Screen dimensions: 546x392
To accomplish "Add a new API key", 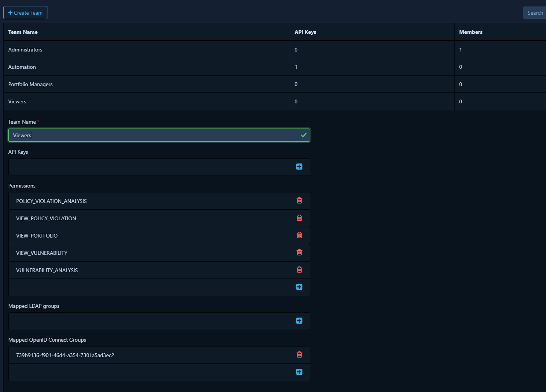I will tap(299, 166).
